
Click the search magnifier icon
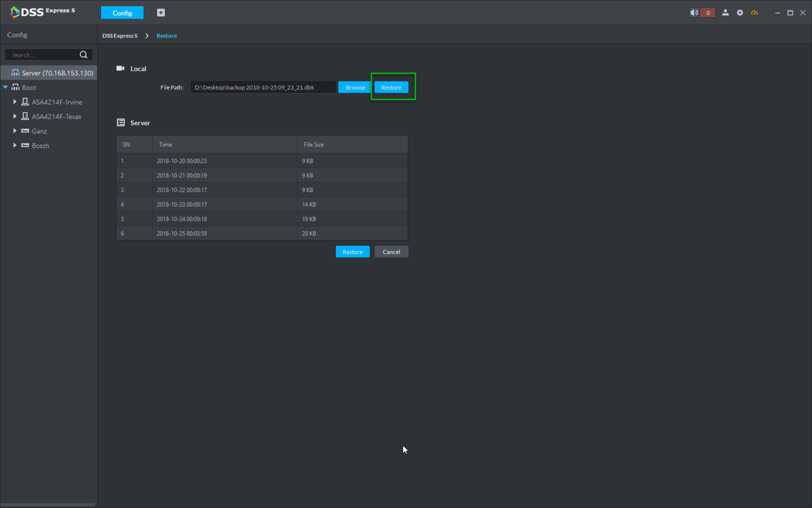(x=84, y=55)
